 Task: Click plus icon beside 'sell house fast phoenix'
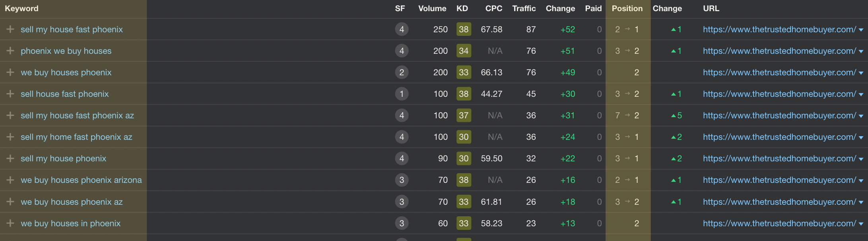pyautogui.click(x=10, y=94)
